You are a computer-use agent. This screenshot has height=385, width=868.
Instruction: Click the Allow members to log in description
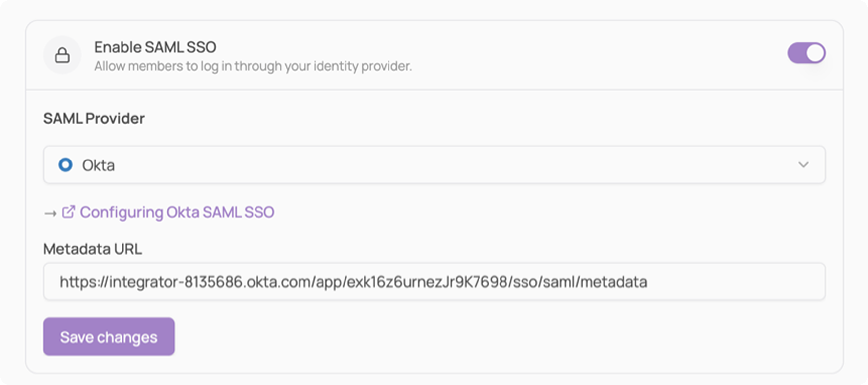coord(253,66)
